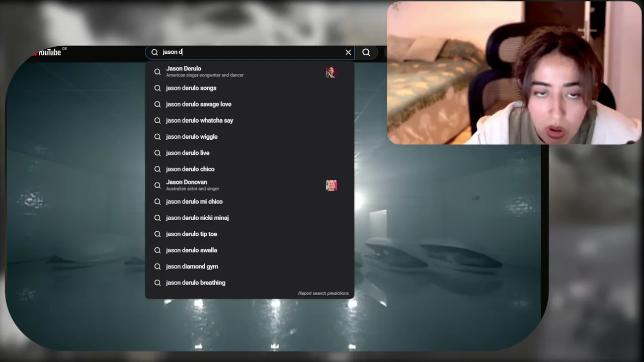Click the search icon beside the Jason Derulo entry
Image resolution: width=644 pixels, height=362 pixels.
[x=157, y=72]
